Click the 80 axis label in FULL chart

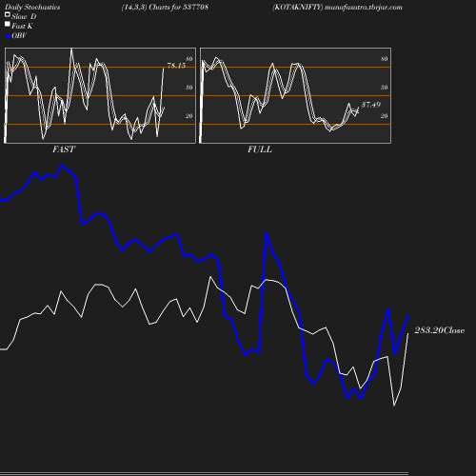pyautogui.click(x=385, y=59)
